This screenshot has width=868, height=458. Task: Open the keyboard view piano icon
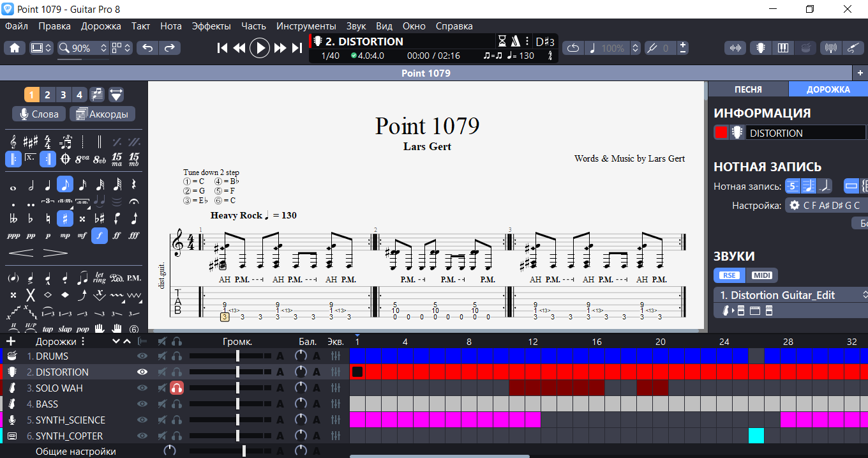click(x=782, y=48)
